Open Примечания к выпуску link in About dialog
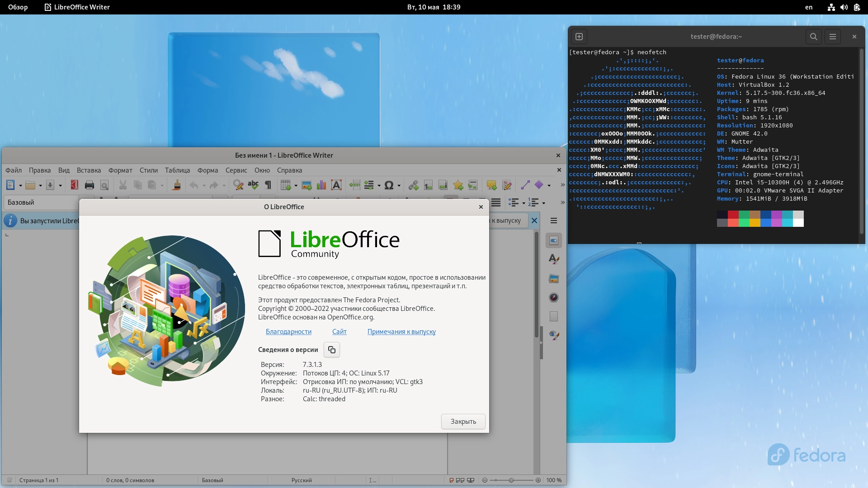This screenshot has height=488, width=868. coord(401,332)
